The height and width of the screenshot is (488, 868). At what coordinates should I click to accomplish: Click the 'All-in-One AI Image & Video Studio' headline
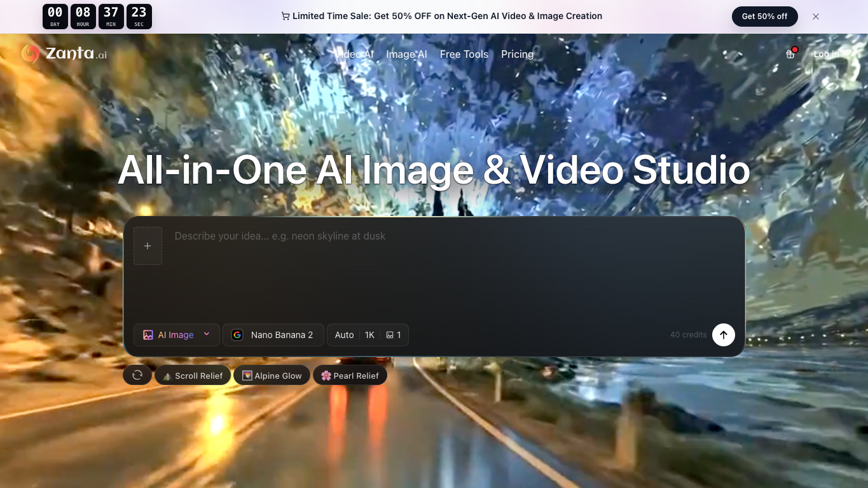coord(434,170)
